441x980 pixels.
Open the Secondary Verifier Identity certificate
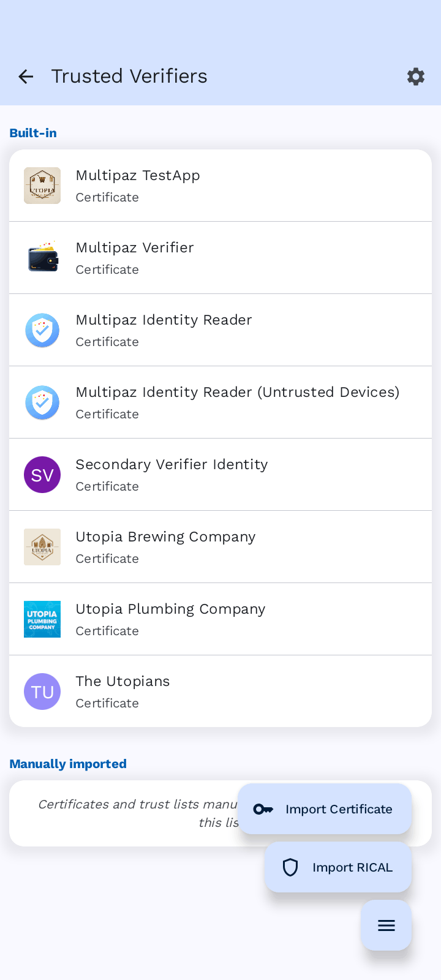coord(221,475)
